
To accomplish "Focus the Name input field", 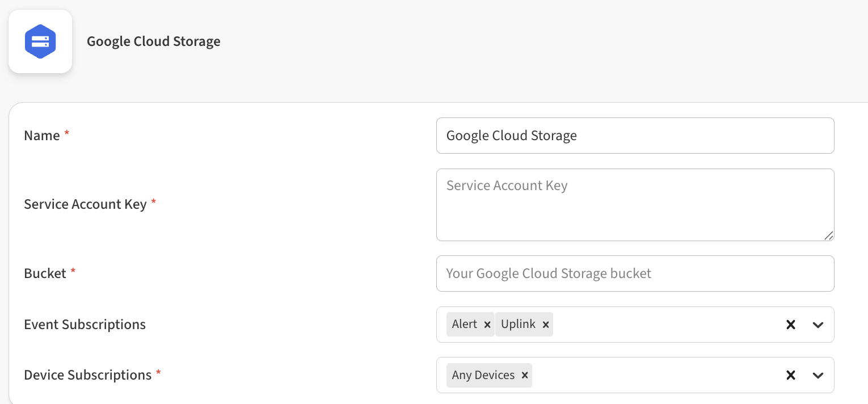I will tap(635, 136).
